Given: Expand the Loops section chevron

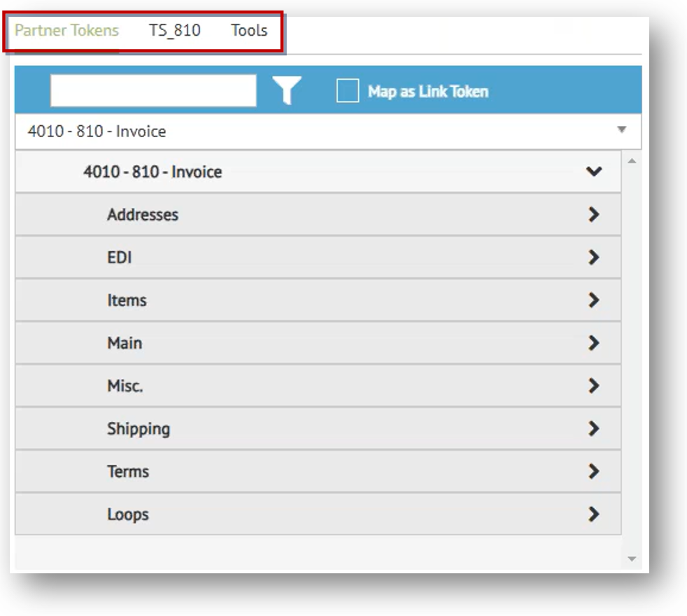Looking at the screenshot, I should 593,514.
